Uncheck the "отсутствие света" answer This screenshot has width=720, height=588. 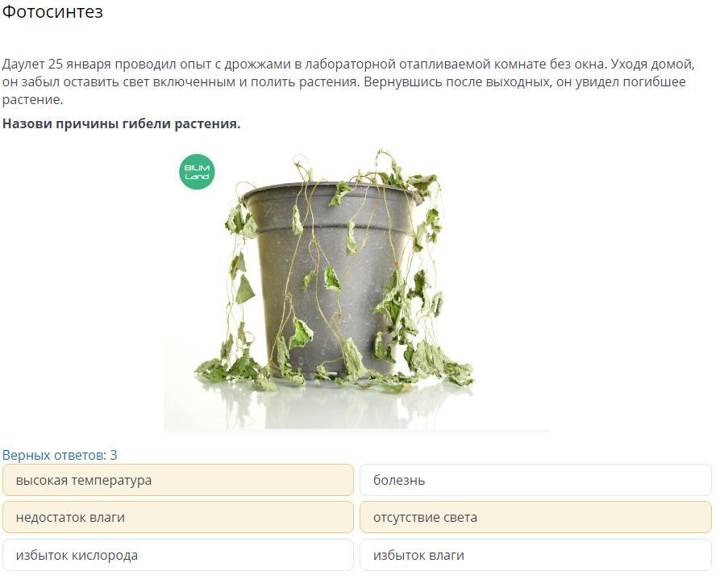click(535, 517)
